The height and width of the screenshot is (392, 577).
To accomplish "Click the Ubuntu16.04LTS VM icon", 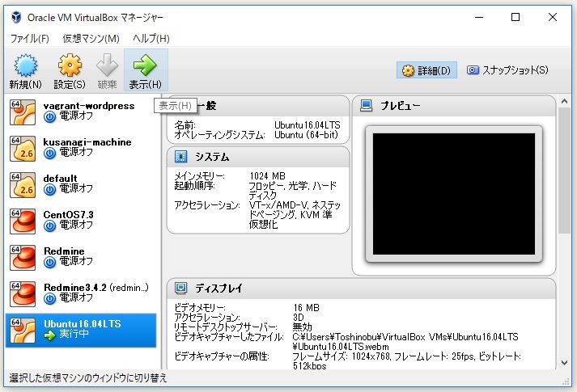I will 23,331.
